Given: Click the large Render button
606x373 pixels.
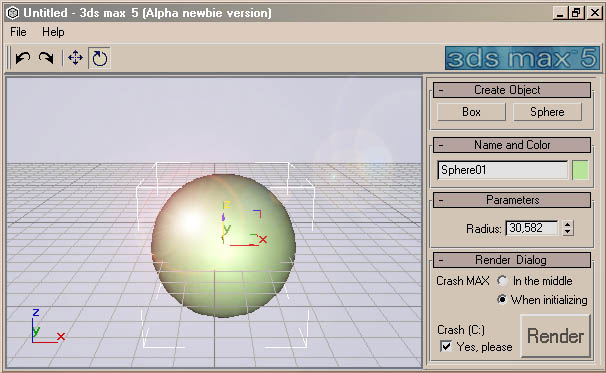Looking at the screenshot, I should [555, 336].
